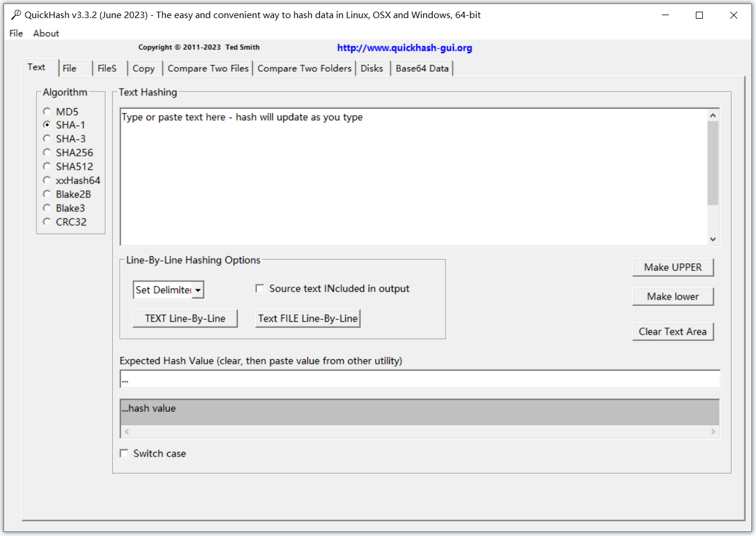
Task: Open the File menu
Action: coord(16,33)
